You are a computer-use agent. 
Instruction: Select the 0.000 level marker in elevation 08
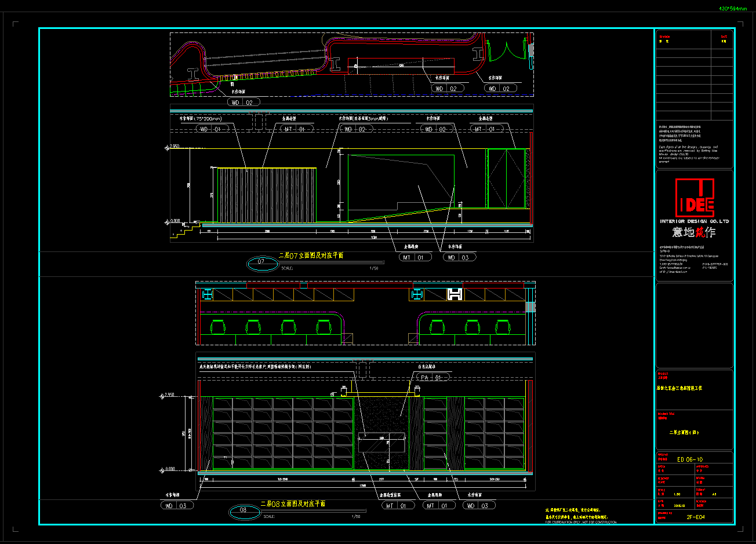(167, 469)
